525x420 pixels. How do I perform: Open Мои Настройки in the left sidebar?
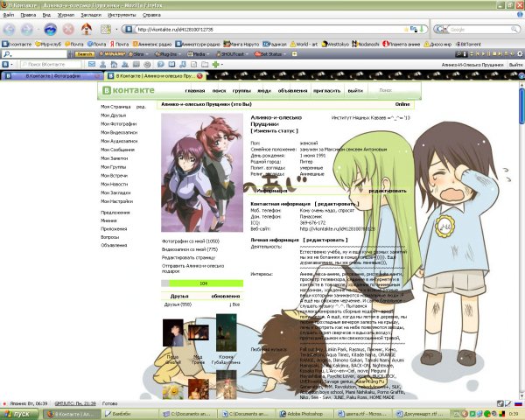pos(117,201)
